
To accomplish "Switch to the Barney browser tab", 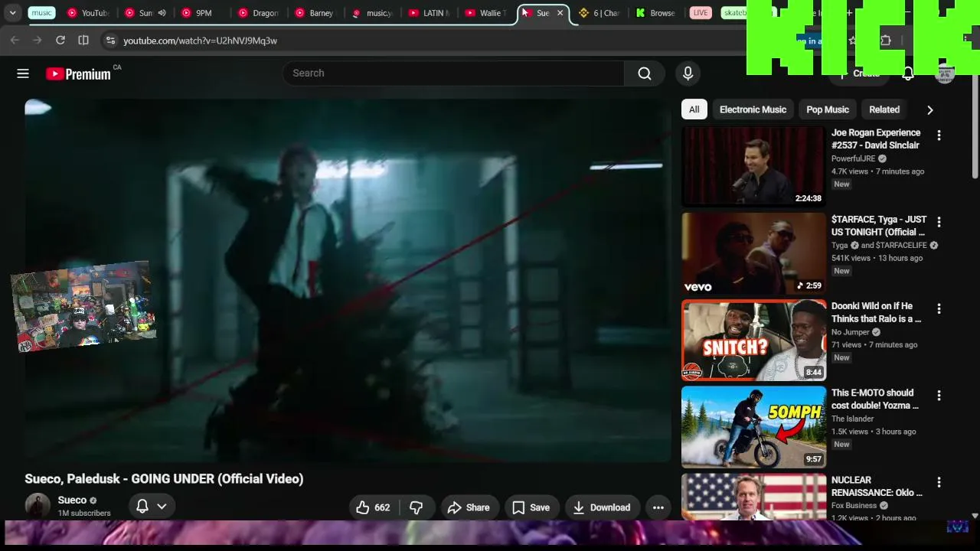I will 315,13.
